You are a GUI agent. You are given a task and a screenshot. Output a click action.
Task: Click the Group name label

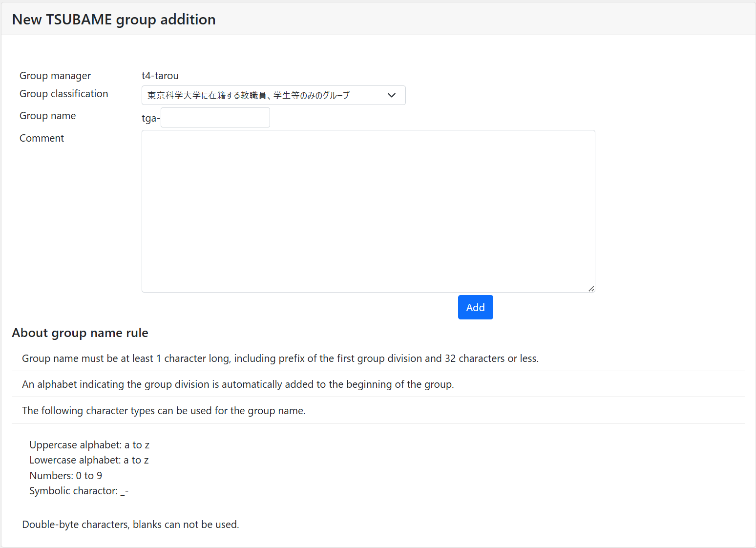[x=48, y=116]
